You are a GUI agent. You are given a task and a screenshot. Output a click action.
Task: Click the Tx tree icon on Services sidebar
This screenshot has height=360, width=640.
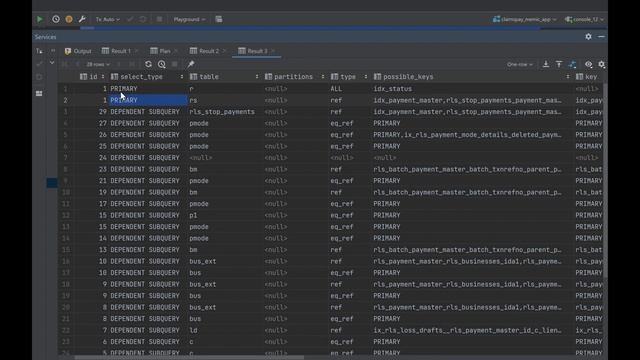[x=39, y=51]
